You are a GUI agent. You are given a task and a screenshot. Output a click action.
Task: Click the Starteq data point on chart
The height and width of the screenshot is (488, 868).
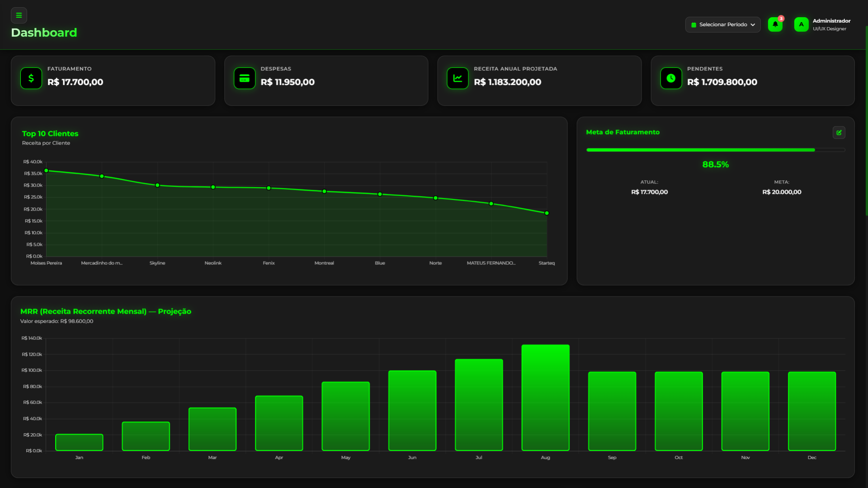click(x=547, y=213)
